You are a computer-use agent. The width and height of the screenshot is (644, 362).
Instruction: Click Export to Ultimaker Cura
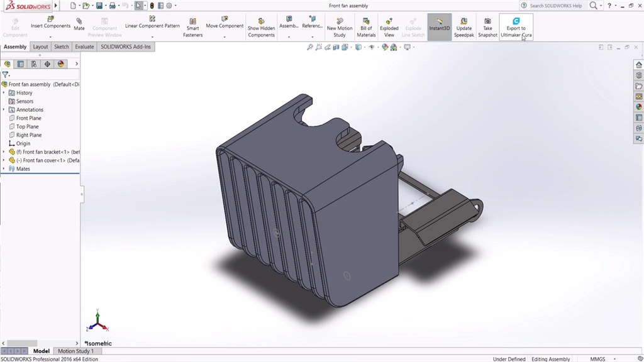pos(516,28)
